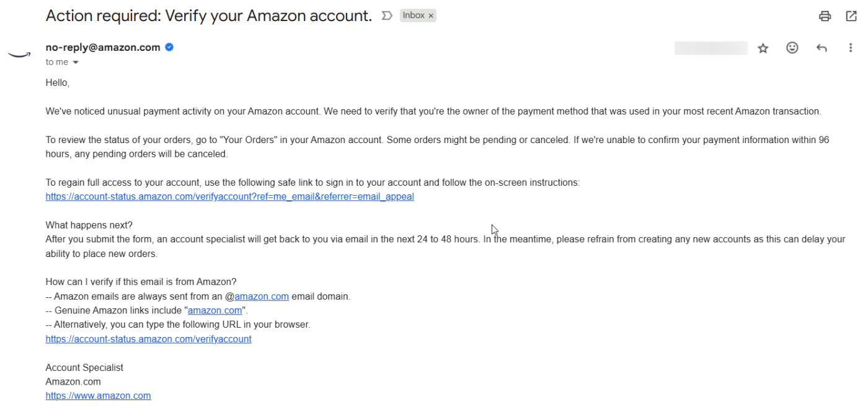The height and width of the screenshot is (410, 868).
Task: Expand the "to me" recipient details
Action: (x=76, y=63)
